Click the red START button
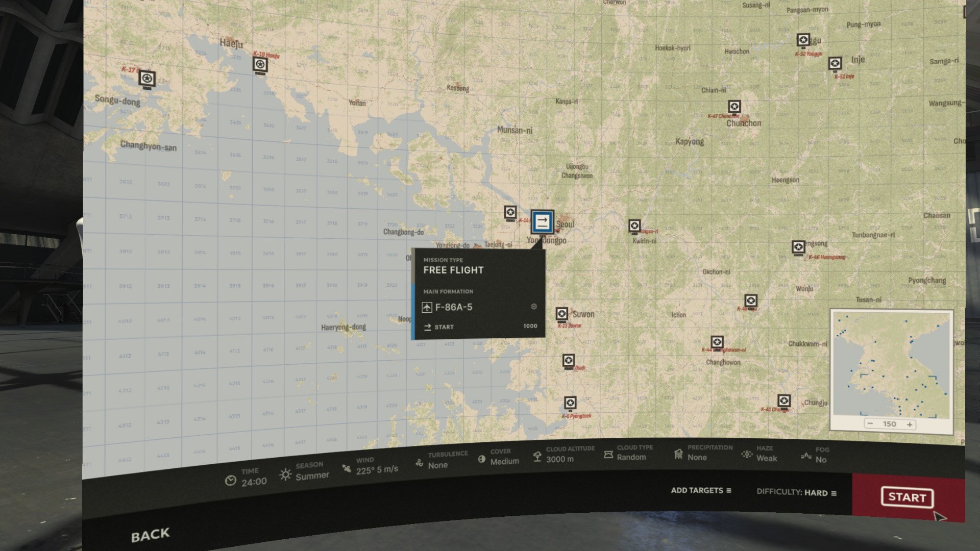The image size is (980, 551). tap(907, 497)
